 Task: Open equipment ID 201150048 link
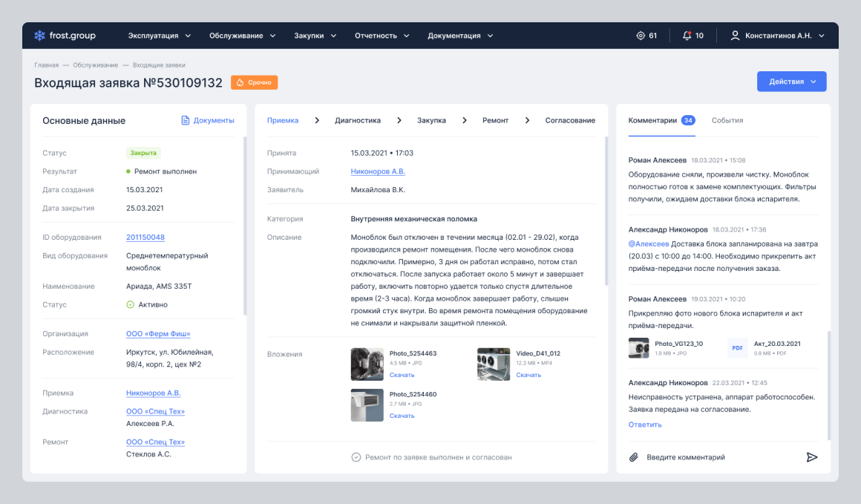(x=145, y=238)
